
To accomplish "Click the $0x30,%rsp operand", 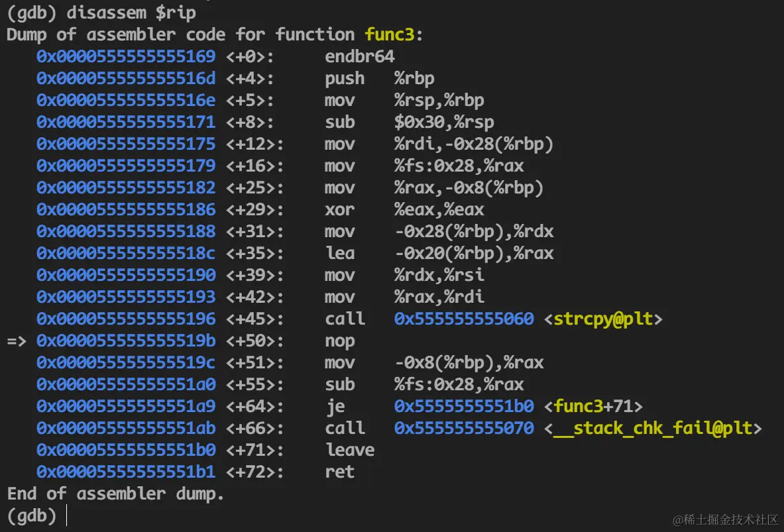I will pyautogui.click(x=444, y=122).
